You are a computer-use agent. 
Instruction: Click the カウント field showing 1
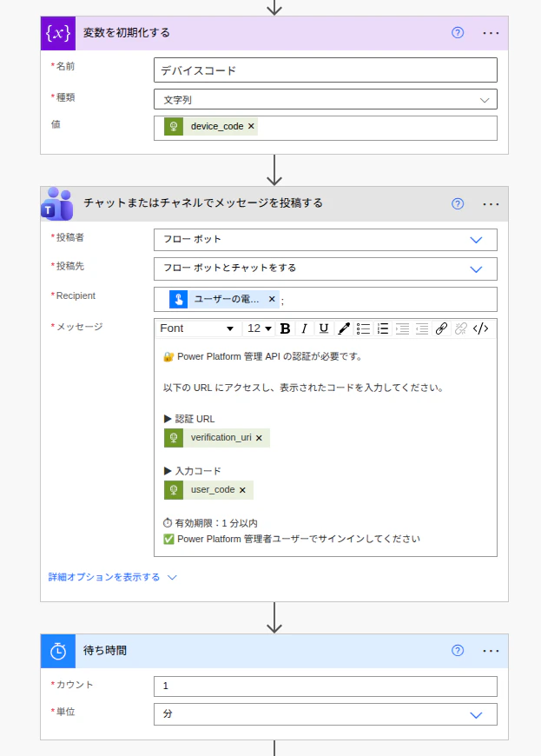point(326,686)
